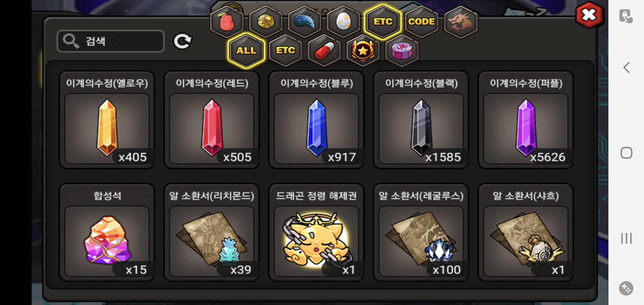
Task: Open the fruit food category tab
Action: point(227,22)
